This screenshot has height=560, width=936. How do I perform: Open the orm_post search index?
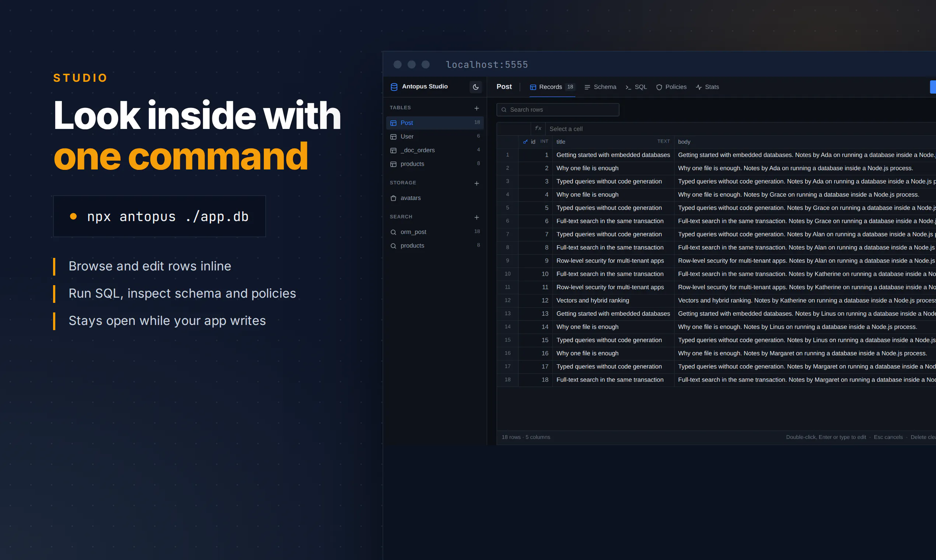click(435, 232)
